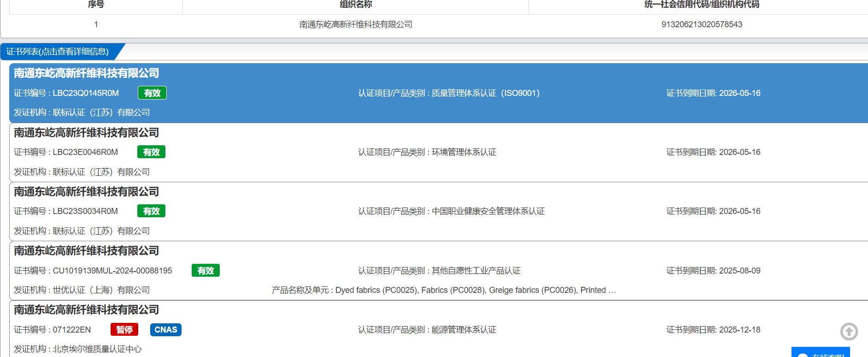Open certificate LBC23S0034R0M details

pyautogui.click(x=439, y=211)
